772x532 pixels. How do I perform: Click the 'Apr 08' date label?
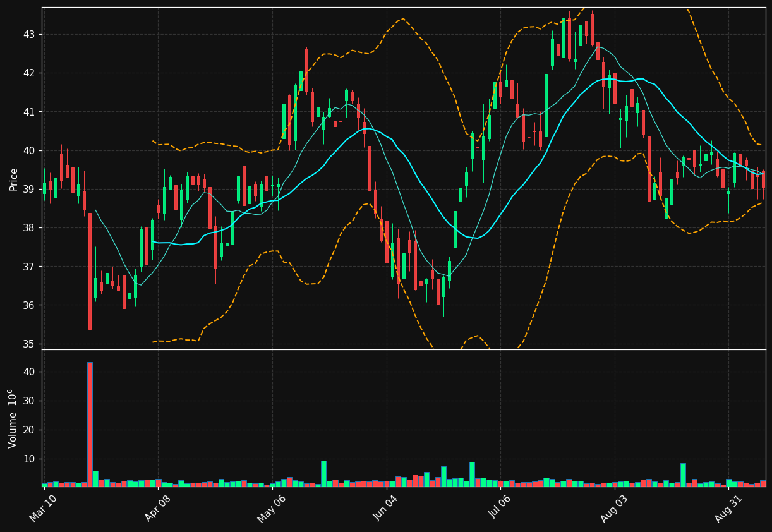(158, 509)
